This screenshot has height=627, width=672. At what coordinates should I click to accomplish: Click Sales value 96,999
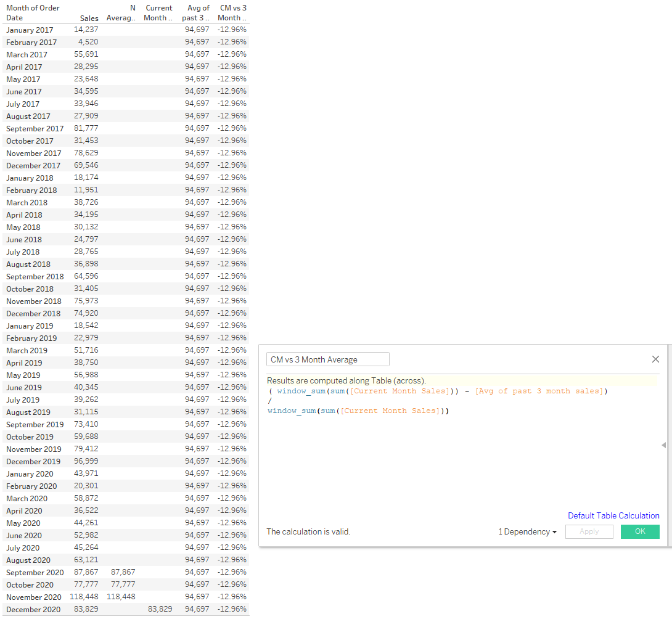pos(86,461)
